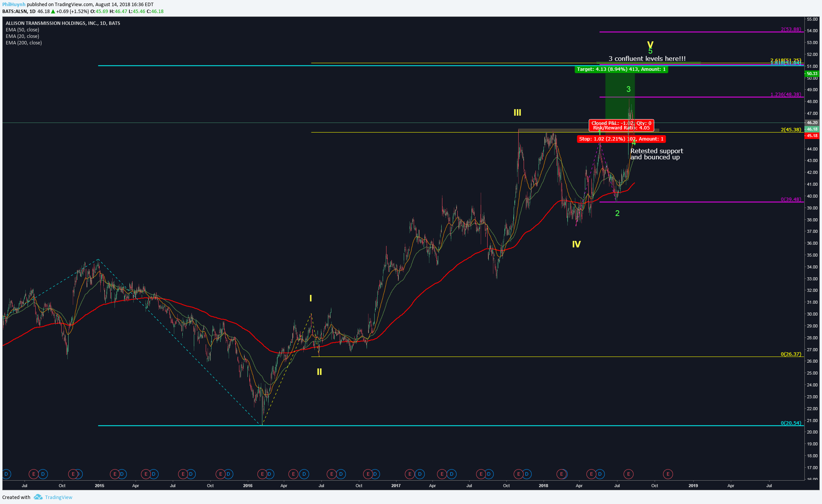Click the gray 46.20 price axis tag
Image resolution: width=822 pixels, height=504 pixels.
click(812, 123)
